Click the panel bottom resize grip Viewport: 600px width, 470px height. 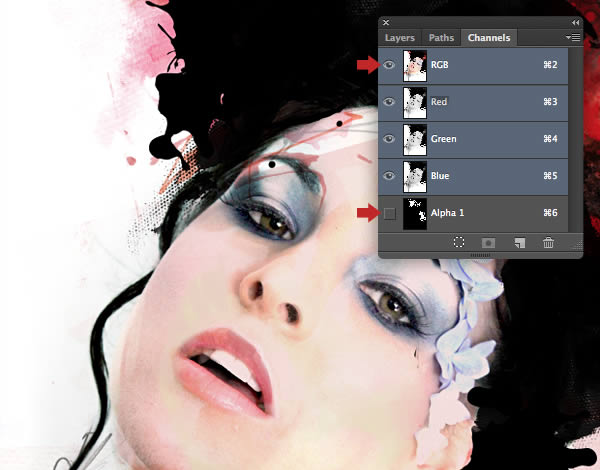(x=478, y=255)
